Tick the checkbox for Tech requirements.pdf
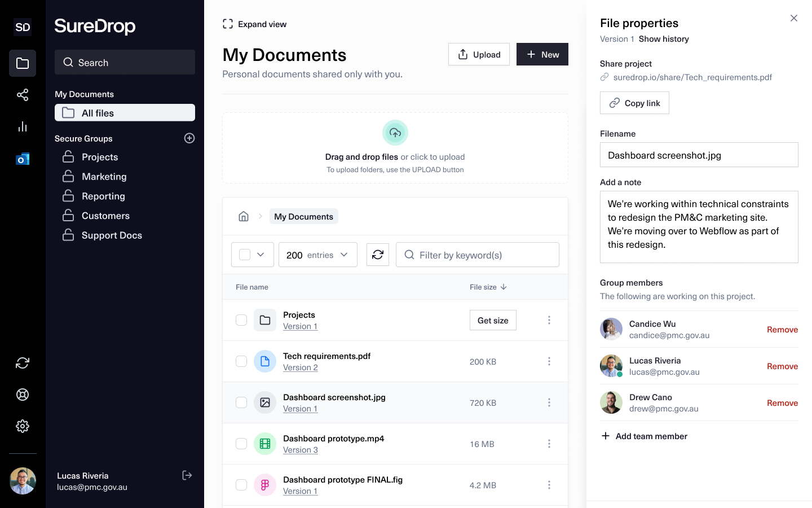The image size is (812, 508). click(241, 361)
